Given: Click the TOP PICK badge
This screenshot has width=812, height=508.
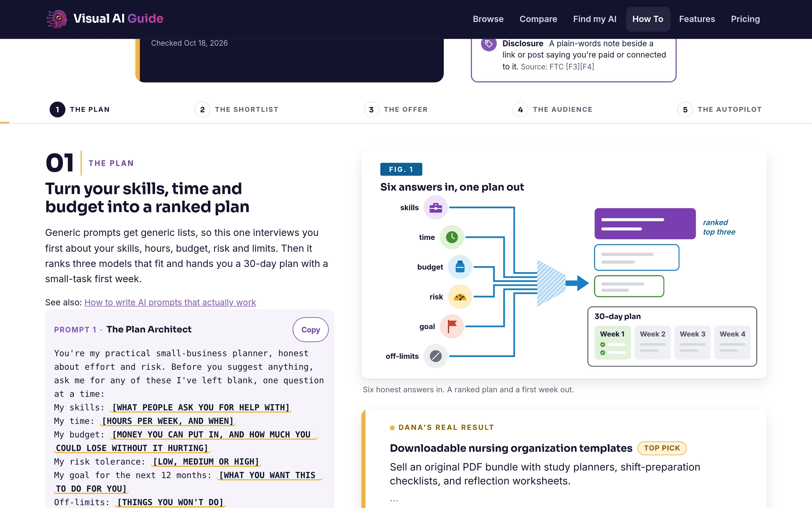Looking at the screenshot, I should coord(662,448).
